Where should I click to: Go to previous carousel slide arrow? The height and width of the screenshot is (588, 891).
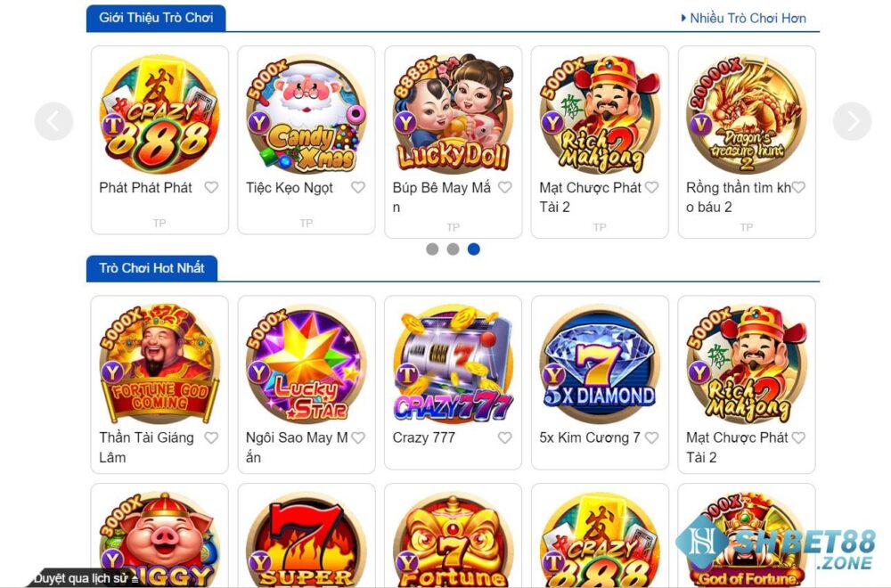pyautogui.click(x=54, y=121)
